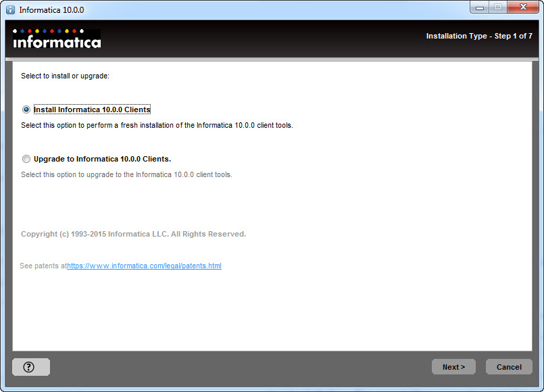Click 'Upgrade to Informatica 10.0.0 Clients.' label
The height and width of the screenshot is (392, 544).
click(102, 159)
